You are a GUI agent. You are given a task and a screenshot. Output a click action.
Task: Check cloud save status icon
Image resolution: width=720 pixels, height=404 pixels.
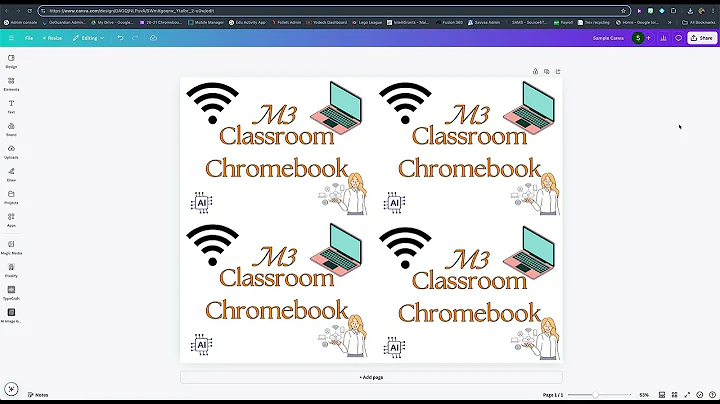click(x=153, y=38)
